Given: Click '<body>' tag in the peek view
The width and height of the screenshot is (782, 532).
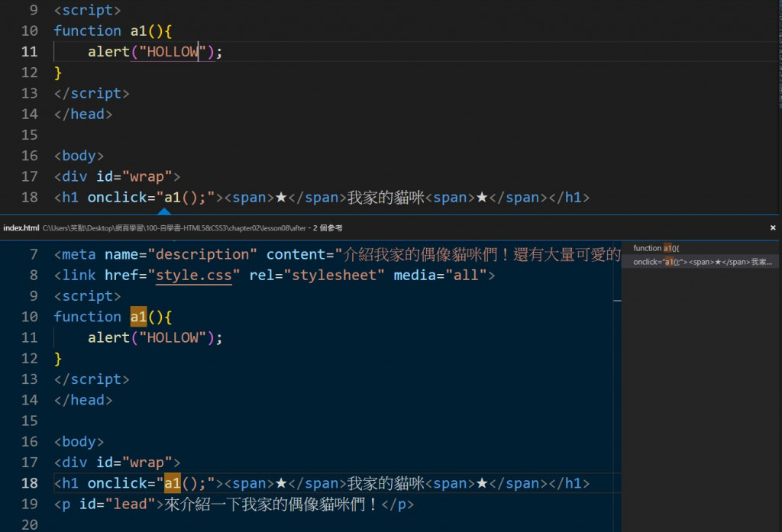Looking at the screenshot, I should tap(79, 442).
